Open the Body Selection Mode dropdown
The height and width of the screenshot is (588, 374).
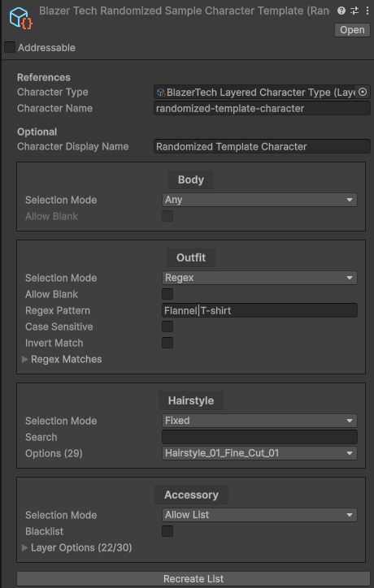tap(259, 200)
